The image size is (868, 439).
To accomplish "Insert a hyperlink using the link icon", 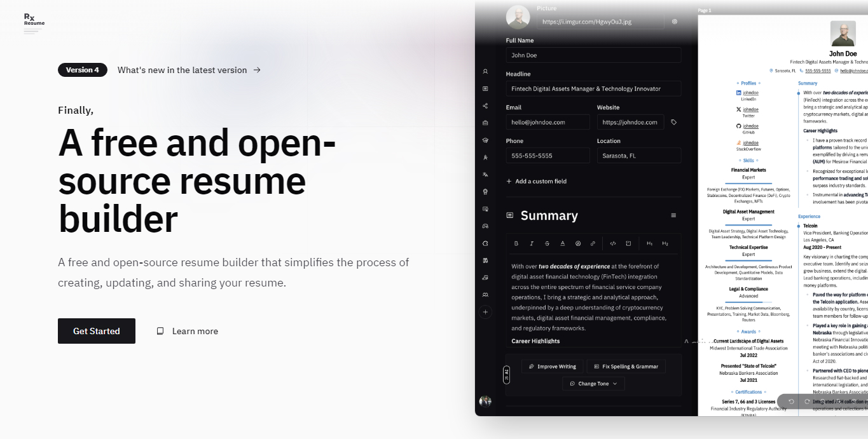I will pos(593,243).
